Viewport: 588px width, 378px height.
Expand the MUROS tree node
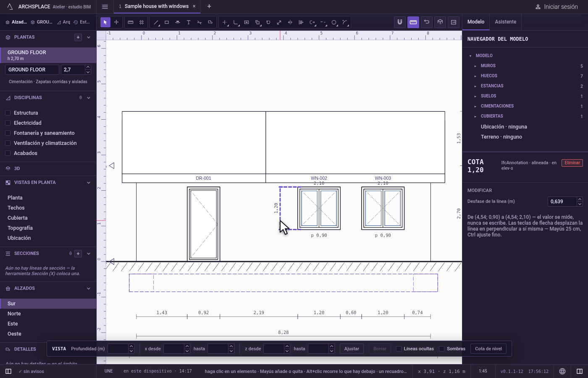coord(475,66)
